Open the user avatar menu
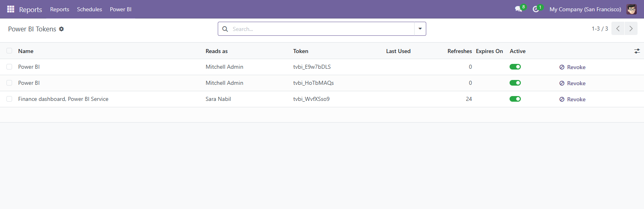This screenshot has width=644, height=209. click(x=632, y=9)
